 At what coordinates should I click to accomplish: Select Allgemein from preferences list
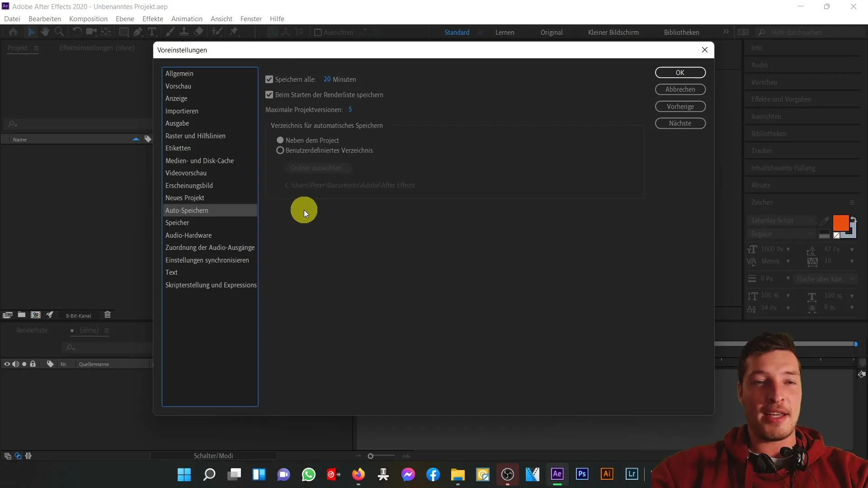tap(179, 73)
